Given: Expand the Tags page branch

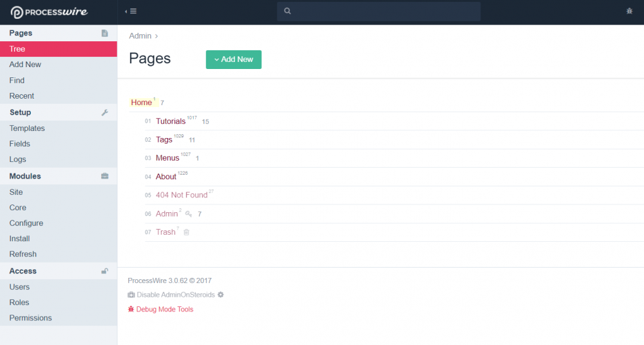Looking at the screenshot, I should coord(164,140).
